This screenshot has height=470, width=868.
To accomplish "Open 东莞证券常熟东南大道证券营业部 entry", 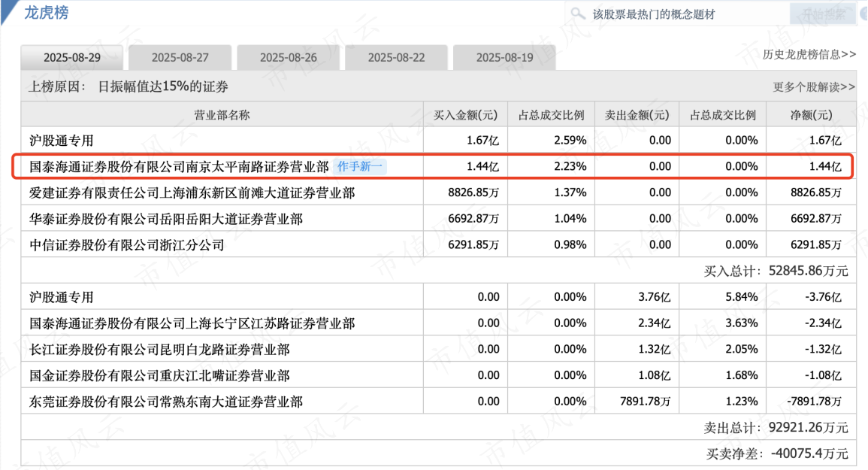I will [166, 402].
